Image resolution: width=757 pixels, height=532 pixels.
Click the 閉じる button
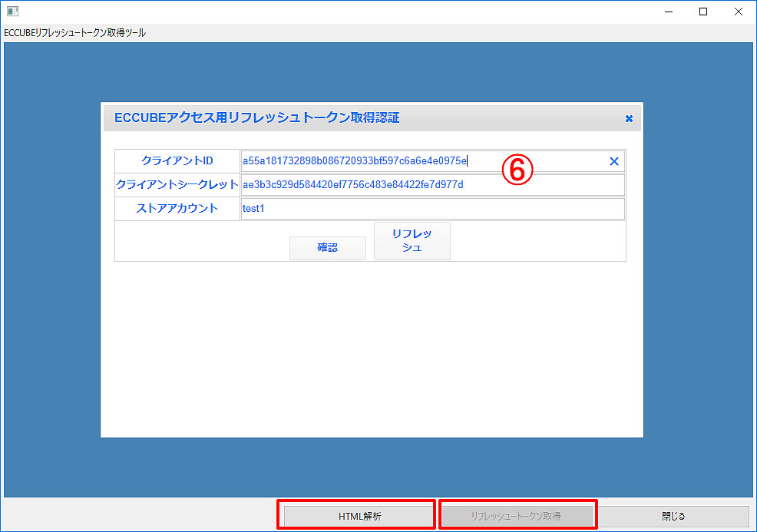coord(673,516)
